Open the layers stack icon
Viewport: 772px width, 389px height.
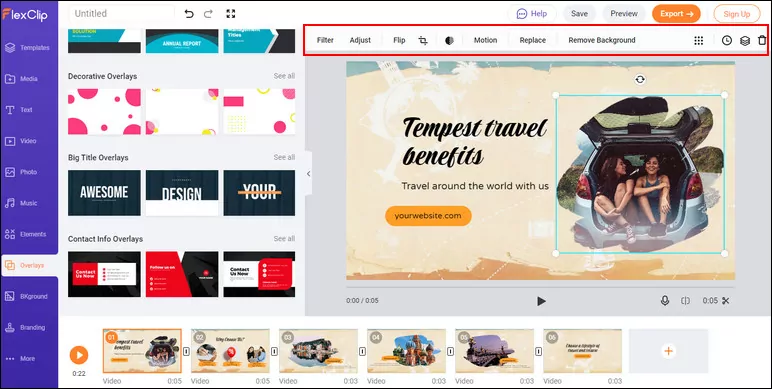(745, 40)
